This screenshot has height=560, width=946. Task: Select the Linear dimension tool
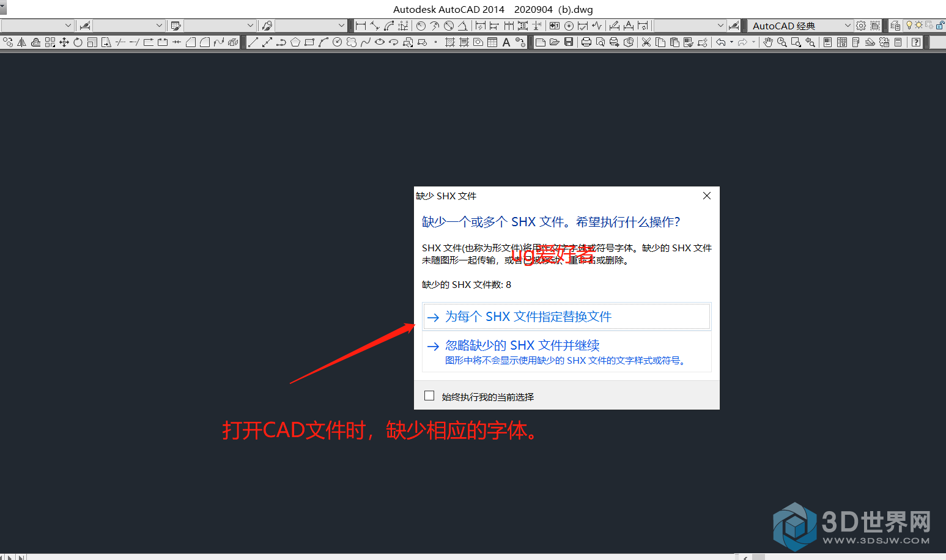coord(361,26)
